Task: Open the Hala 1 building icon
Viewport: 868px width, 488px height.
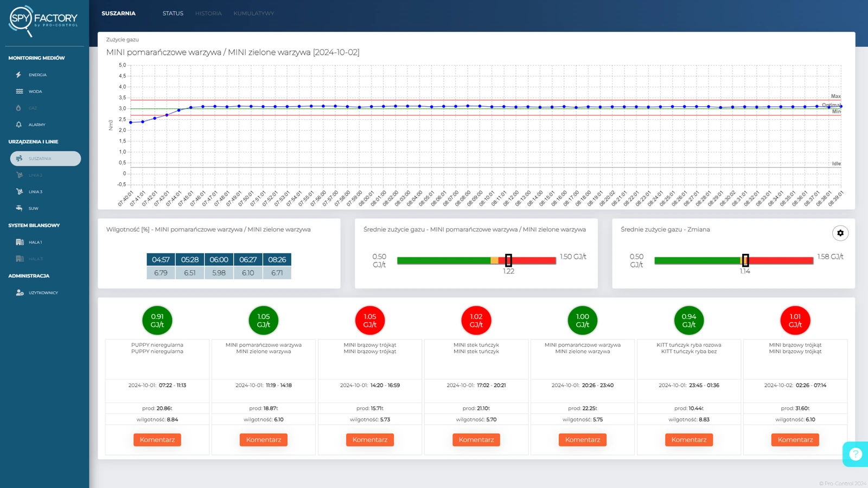Action: tap(20, 242)
